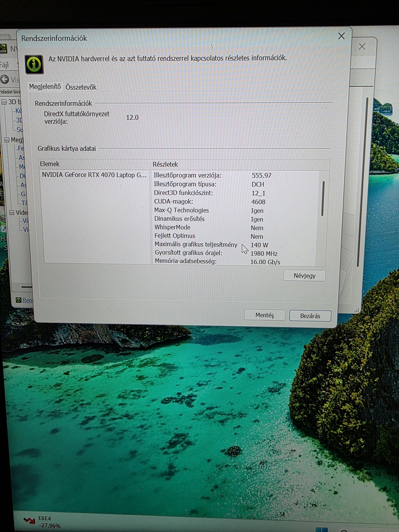Open the E8E4 stock widget on taskbar
Image resolution: width=399 pixels, height=532 pixels.
click(x=42, y=521)
